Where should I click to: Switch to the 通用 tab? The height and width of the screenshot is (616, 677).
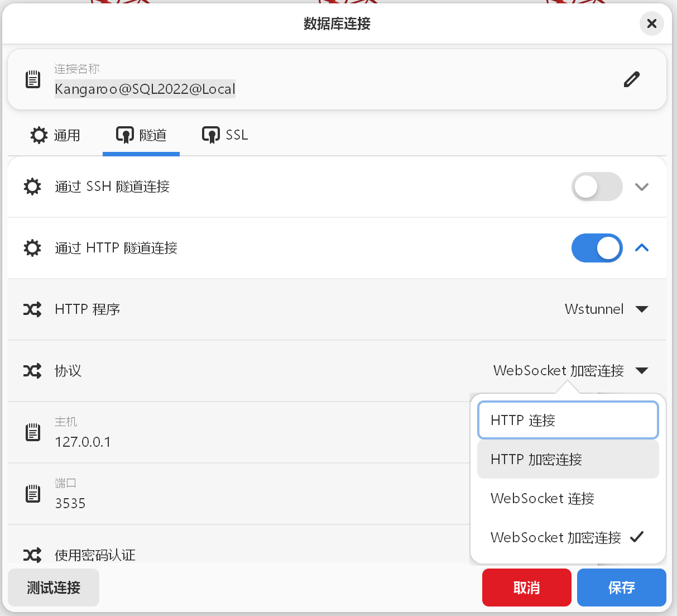point(55,135)
